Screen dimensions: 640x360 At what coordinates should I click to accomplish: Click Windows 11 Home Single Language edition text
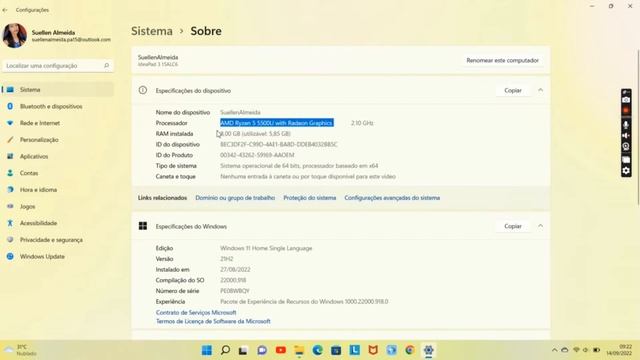click(266, 248)
